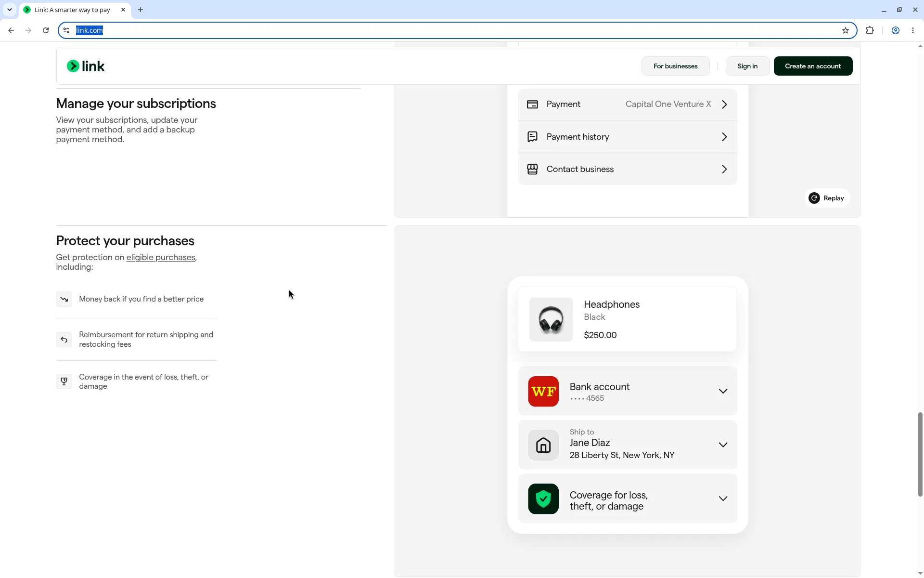Image resolution: width=924 pixels, height=578 pixels.
Task: Click the Manage your subscriptions heading
Action: tap(136, 104)
